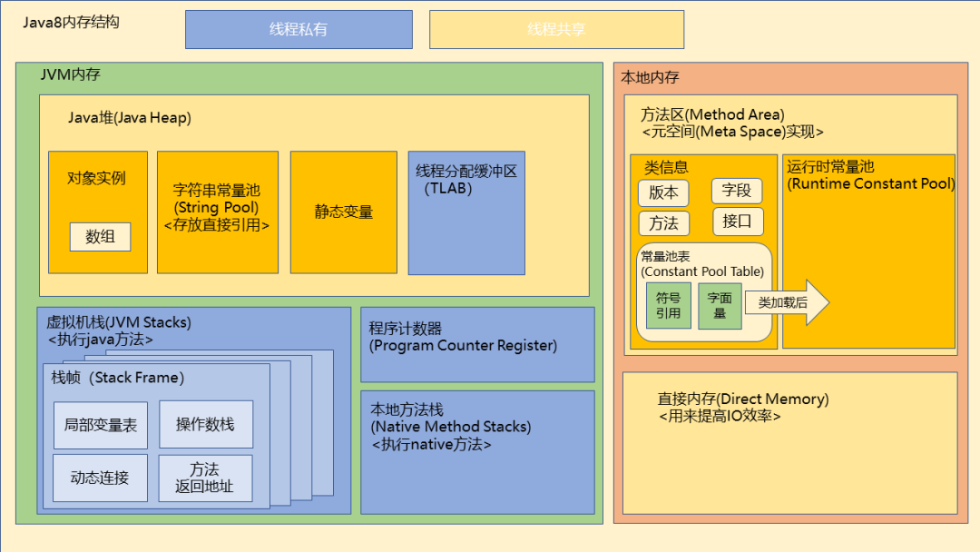Screen dimensions: 980x552
Task: Click the 符号引用 box
Action: pos(668,305)
